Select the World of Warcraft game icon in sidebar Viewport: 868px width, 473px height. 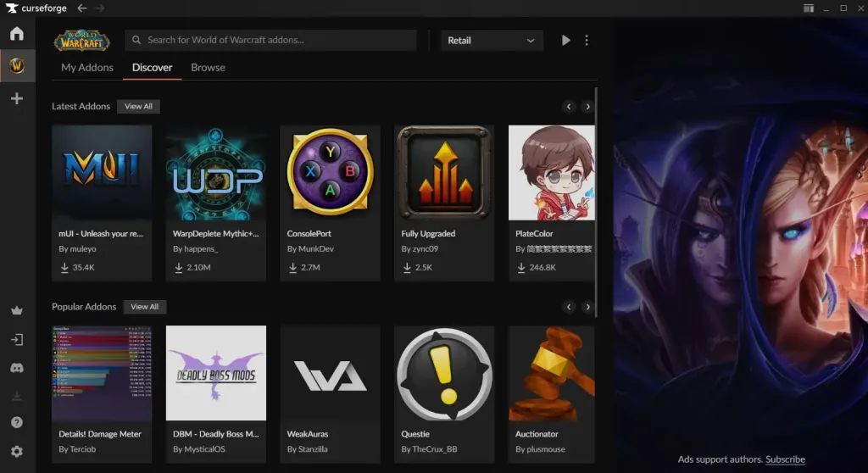pyautogui.click(x=17, y=66)
